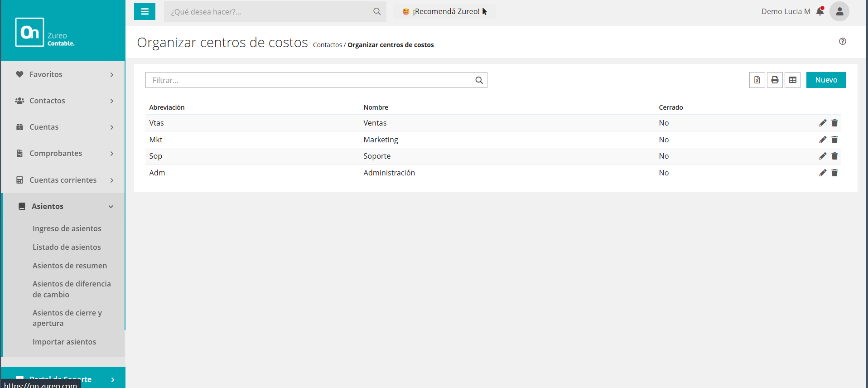Click the hamburger menu toggle button
Viewport: 868px width, 388px height.
coord(145,12)
